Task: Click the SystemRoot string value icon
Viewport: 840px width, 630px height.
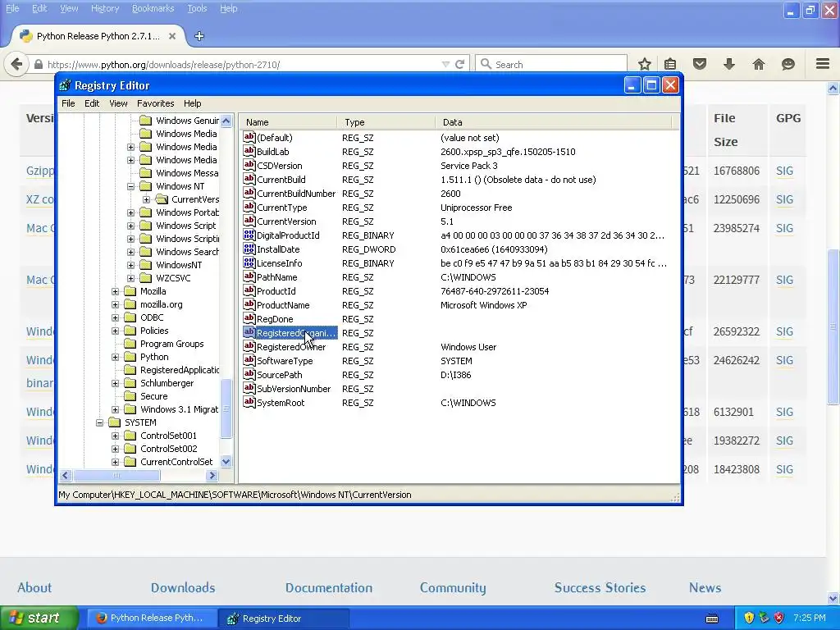Action: [x=249, y=402]
